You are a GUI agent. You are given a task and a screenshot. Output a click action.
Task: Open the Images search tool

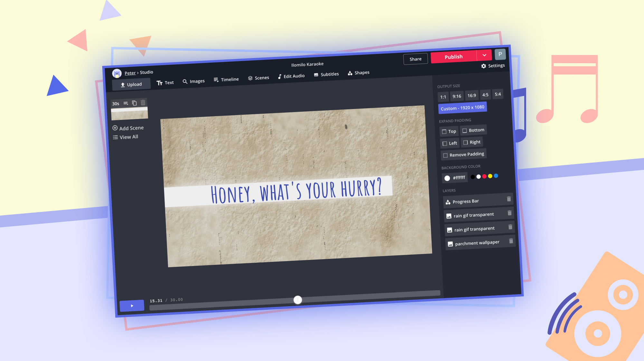pos(194,81)
